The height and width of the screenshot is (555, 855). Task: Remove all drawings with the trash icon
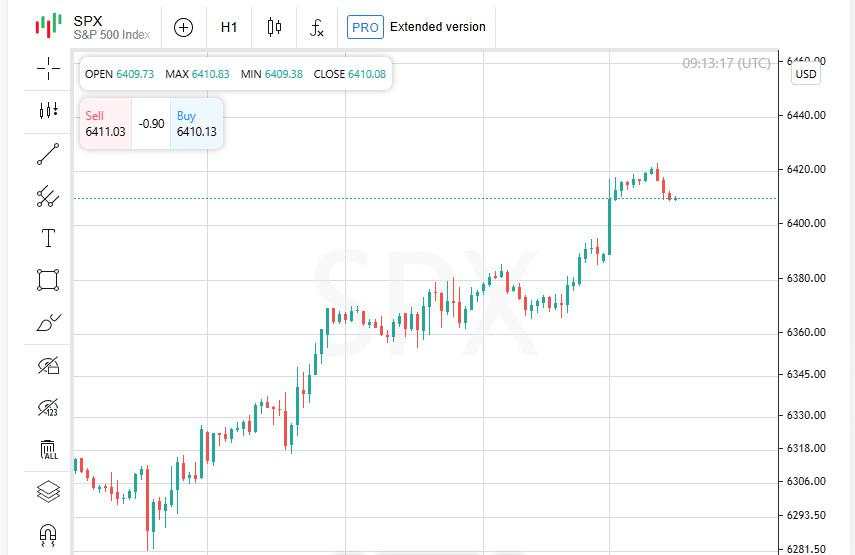point(48,450)
